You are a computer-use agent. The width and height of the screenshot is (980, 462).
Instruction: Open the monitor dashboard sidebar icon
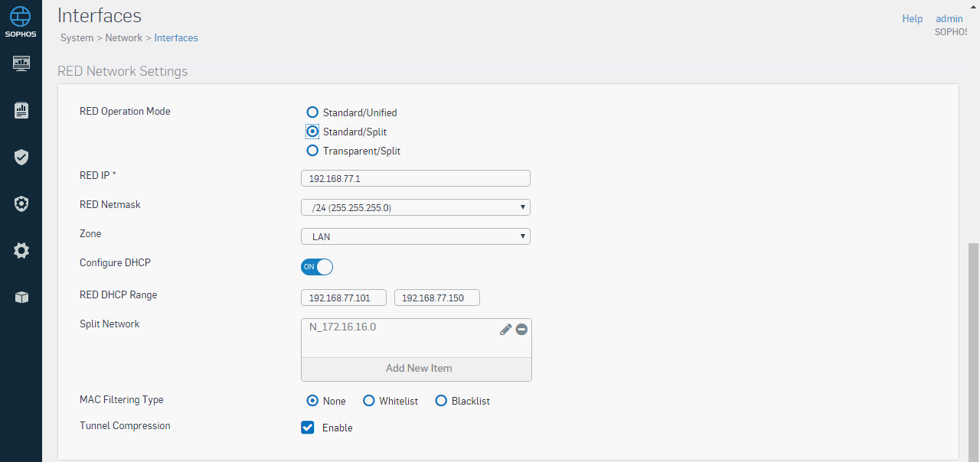click(21, 63)
